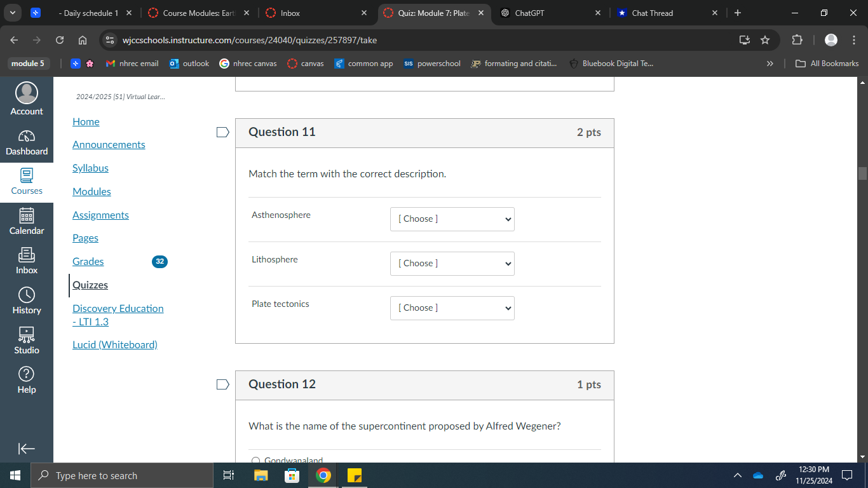Flag Question 11 for review
Screen dimensions: 868x488
(x=222, y=132)
